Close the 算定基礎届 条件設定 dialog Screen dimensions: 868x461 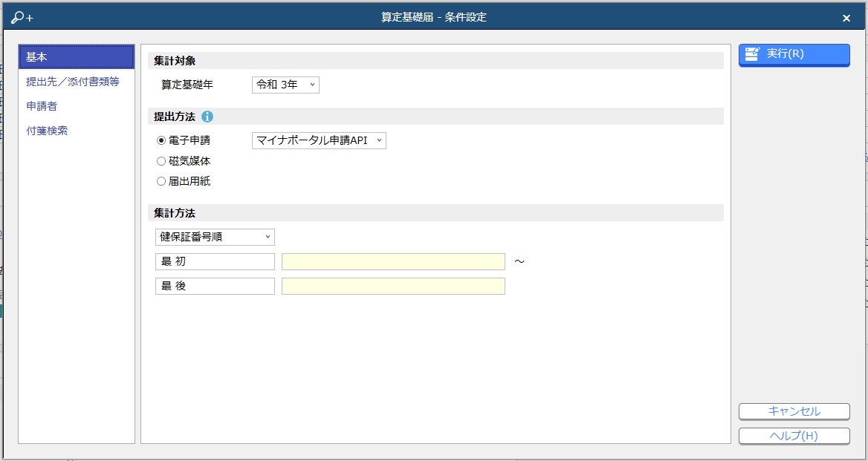pyautogui.click(x=846, y=19)
